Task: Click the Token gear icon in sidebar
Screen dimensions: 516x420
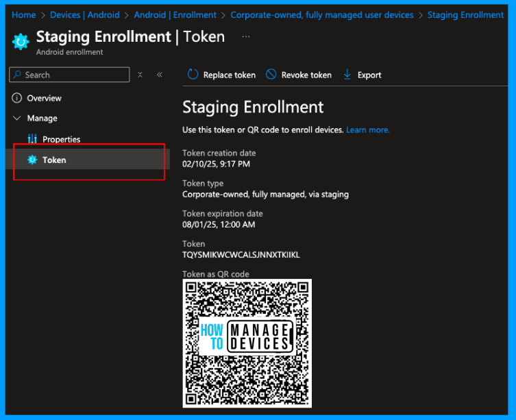Action: tap(32, 160)
